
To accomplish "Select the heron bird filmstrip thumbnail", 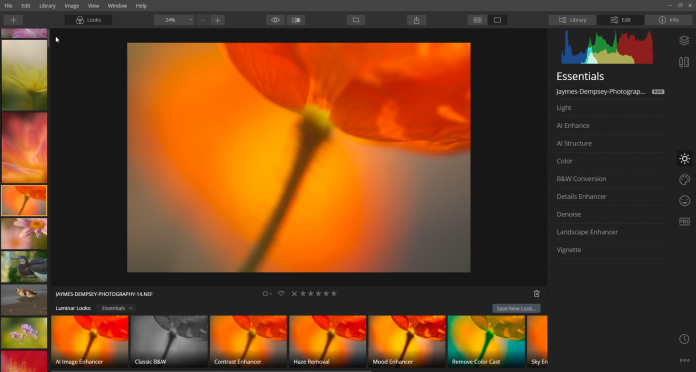I will (x=24, y=267).
